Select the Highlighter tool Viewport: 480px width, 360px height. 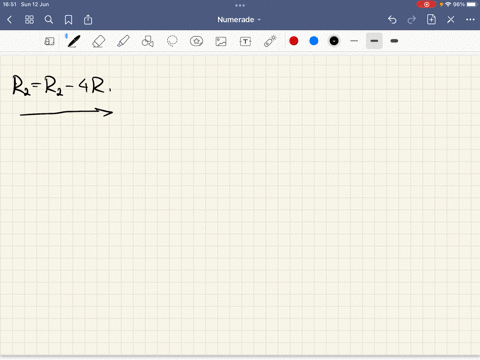coord(123,41)
